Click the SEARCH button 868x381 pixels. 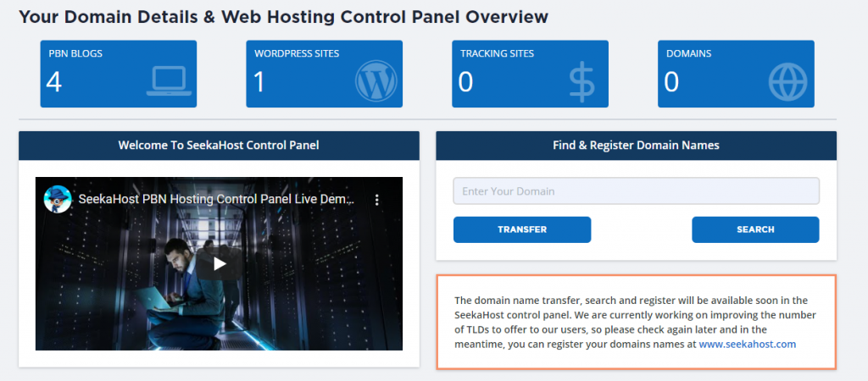pos(755,229)
